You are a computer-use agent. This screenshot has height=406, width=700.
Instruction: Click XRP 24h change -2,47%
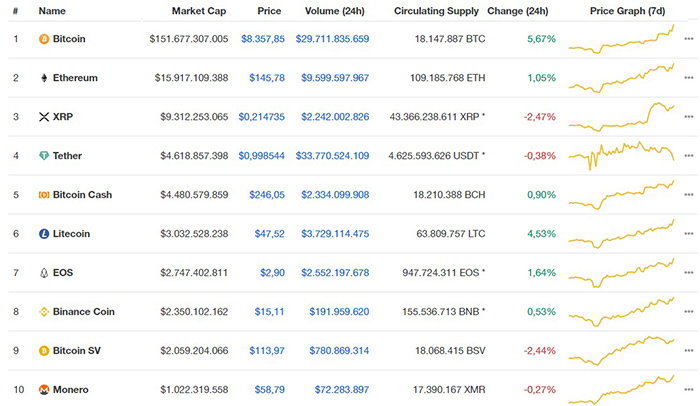click(539, 117)
